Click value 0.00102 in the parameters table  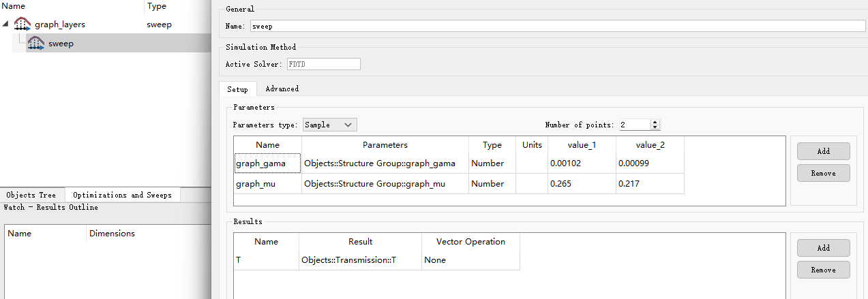[582, 163]
